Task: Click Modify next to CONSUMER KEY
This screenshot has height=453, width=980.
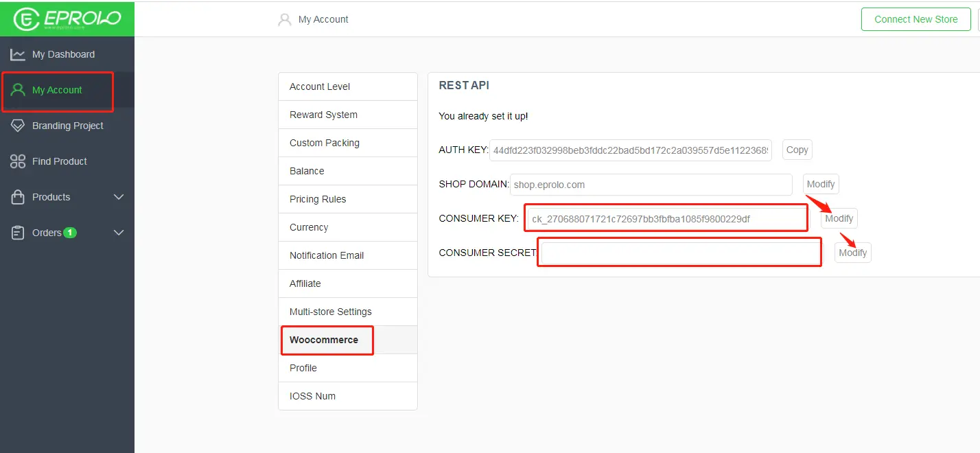Action: [x=839, y=218]
